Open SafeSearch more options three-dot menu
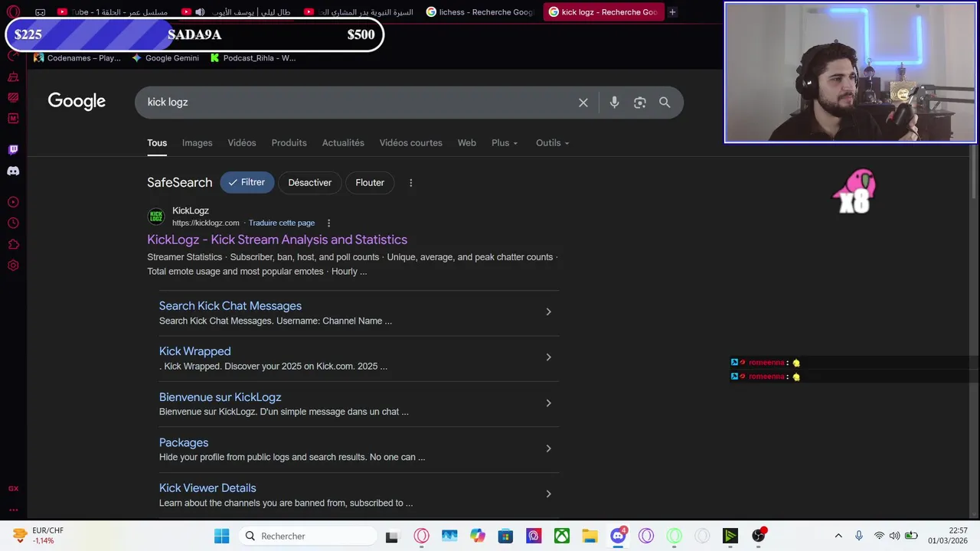 click(410, 183)
